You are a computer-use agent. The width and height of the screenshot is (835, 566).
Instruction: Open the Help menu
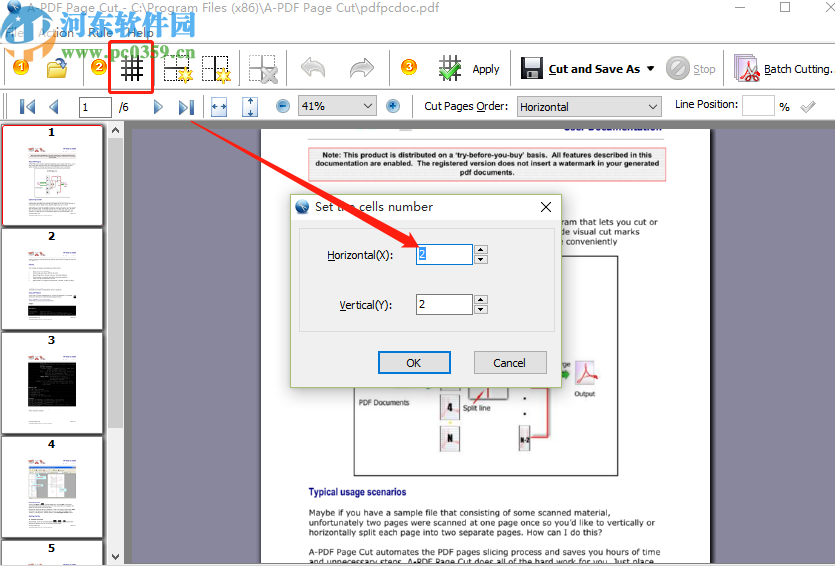141,33
